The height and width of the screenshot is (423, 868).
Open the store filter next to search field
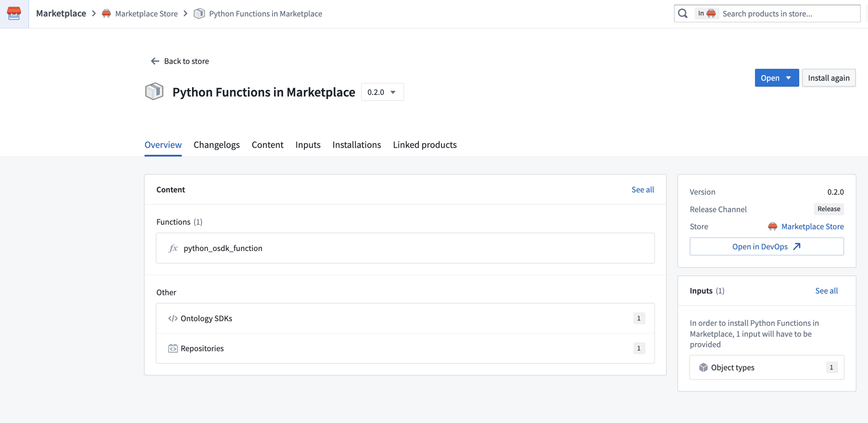click(706, 13)
